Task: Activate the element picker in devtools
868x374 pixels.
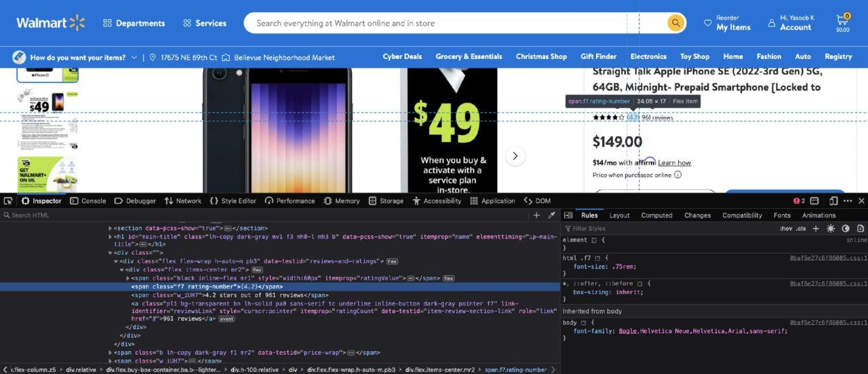Action: pyautogui.click(x=7, y=201)
